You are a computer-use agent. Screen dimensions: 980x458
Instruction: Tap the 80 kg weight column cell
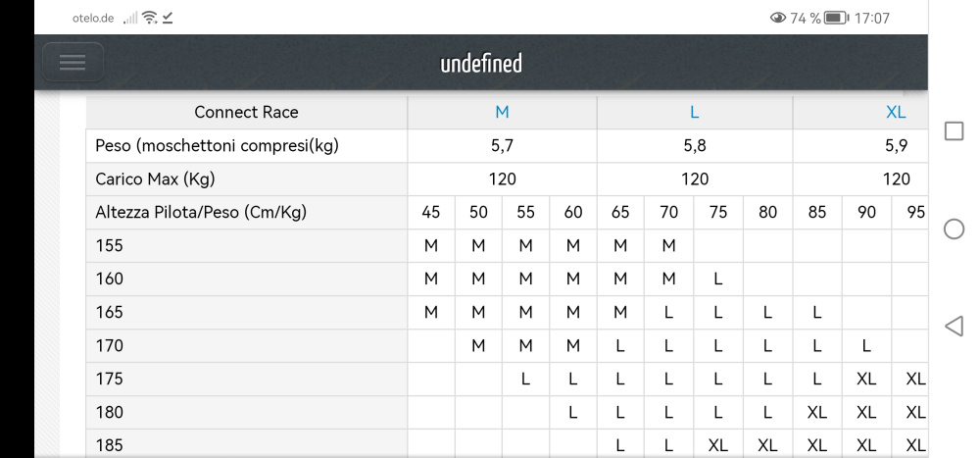[x=767, y=212]
